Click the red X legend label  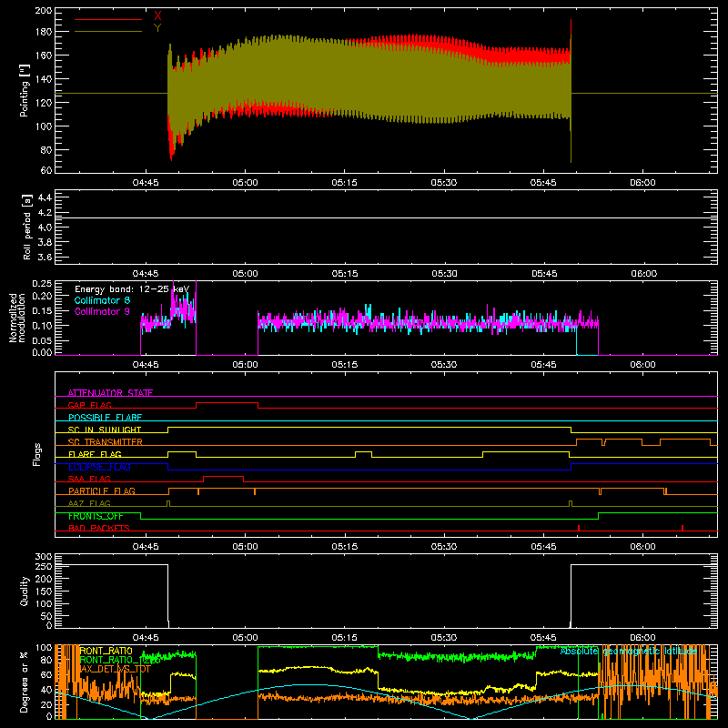[x=157, y=16]
